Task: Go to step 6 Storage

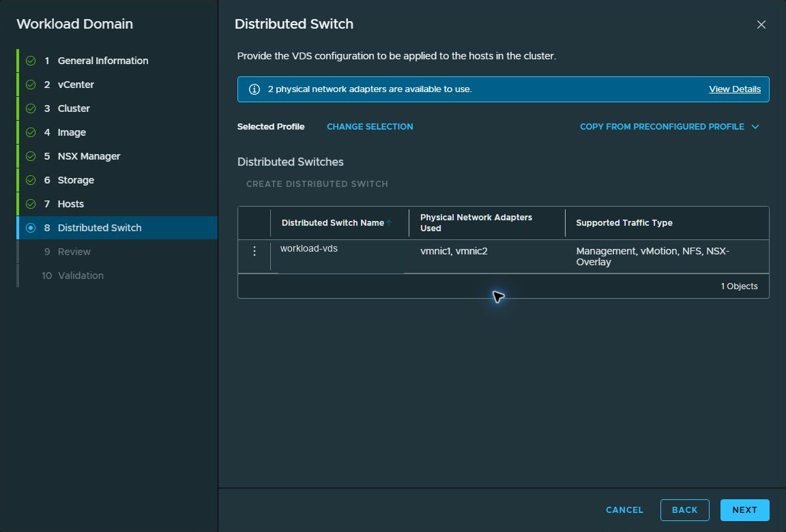Action: [118, 180]
